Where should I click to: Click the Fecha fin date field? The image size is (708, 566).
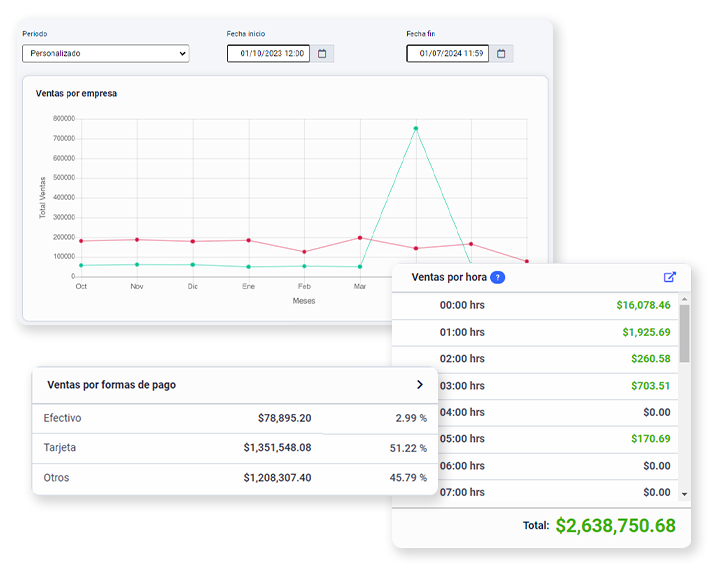(447, 53)
